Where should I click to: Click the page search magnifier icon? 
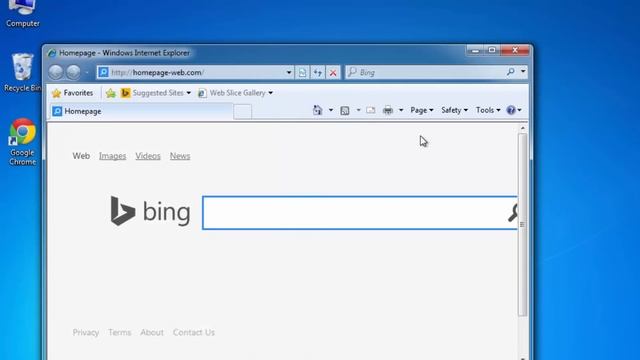click(x=513, y=213)
